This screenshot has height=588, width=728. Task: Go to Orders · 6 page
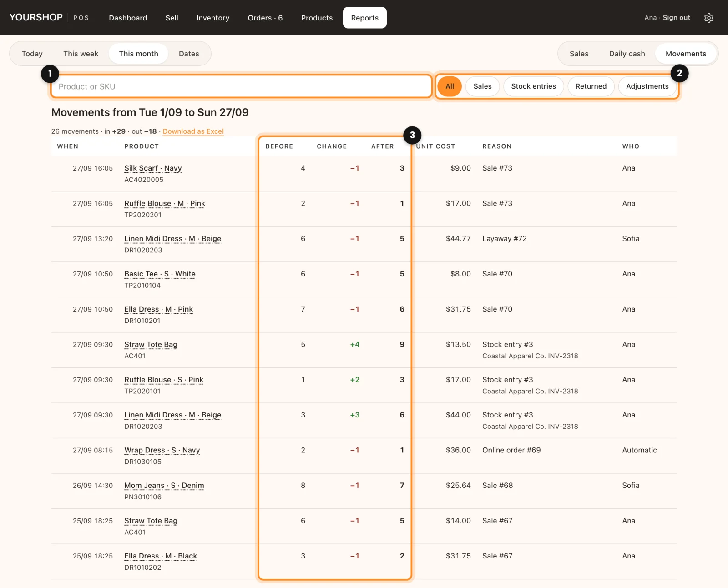265,18
